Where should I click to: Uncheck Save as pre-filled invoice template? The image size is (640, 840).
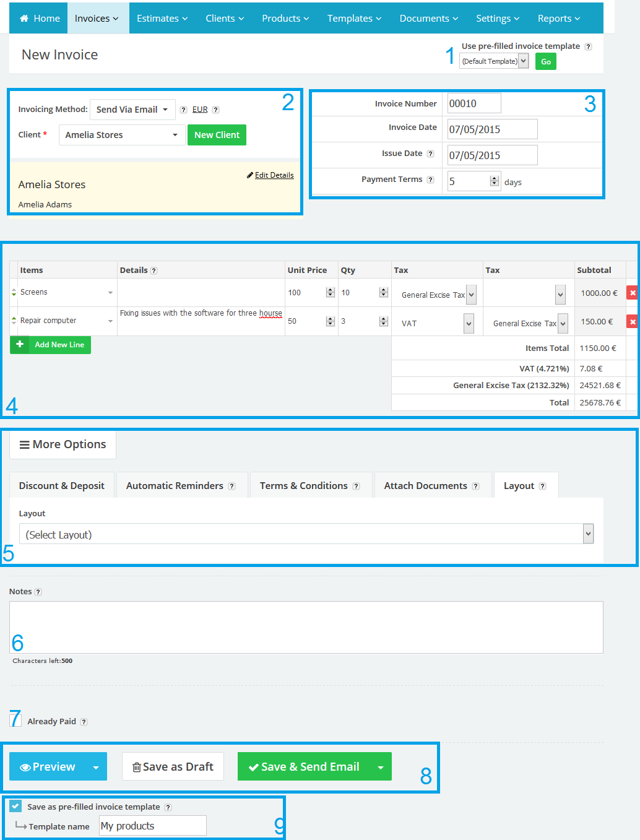coord(15,807)
